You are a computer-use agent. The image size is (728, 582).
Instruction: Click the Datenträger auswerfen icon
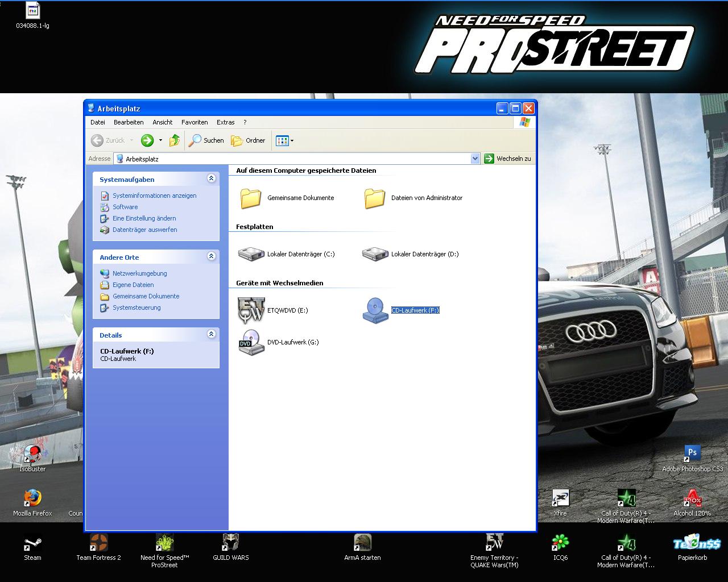[105, 230]
